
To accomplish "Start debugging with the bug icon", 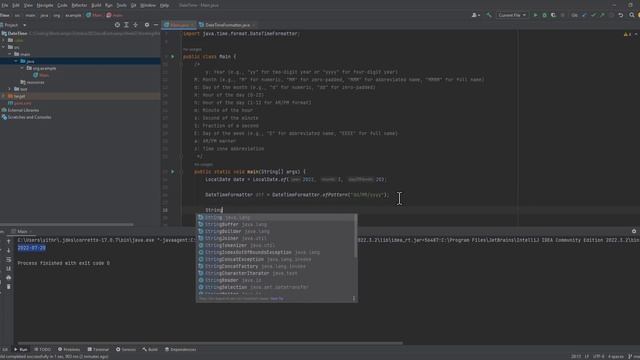I will coord(544,15).
